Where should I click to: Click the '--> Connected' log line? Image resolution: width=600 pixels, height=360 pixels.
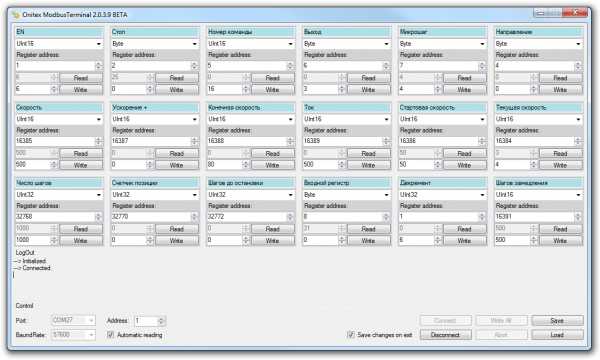pos(32,268)
